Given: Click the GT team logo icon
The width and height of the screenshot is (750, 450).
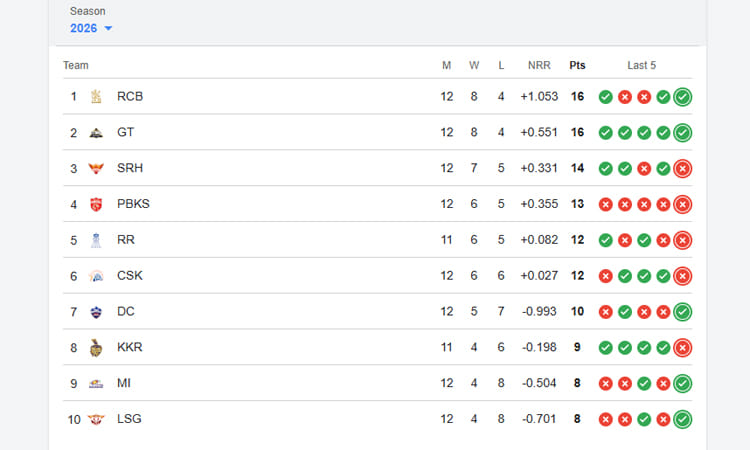Looking at the screenshot, I should tap(96, 132).
